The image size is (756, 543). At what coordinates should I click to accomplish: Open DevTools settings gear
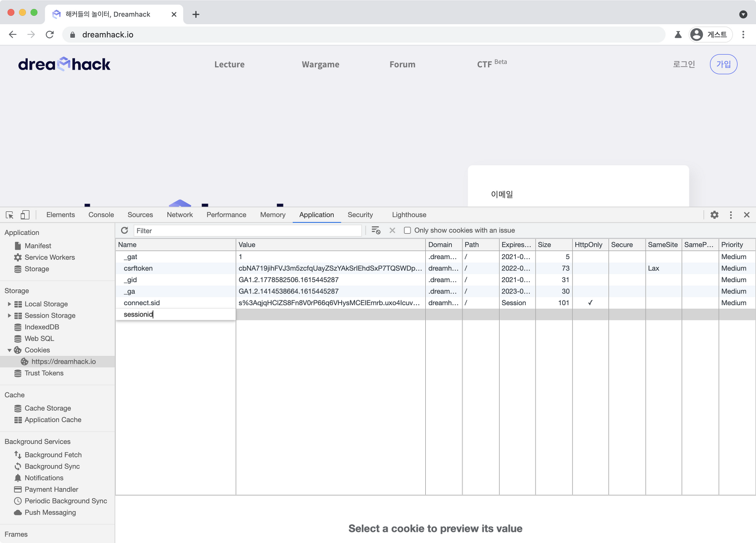click(715, 215)
